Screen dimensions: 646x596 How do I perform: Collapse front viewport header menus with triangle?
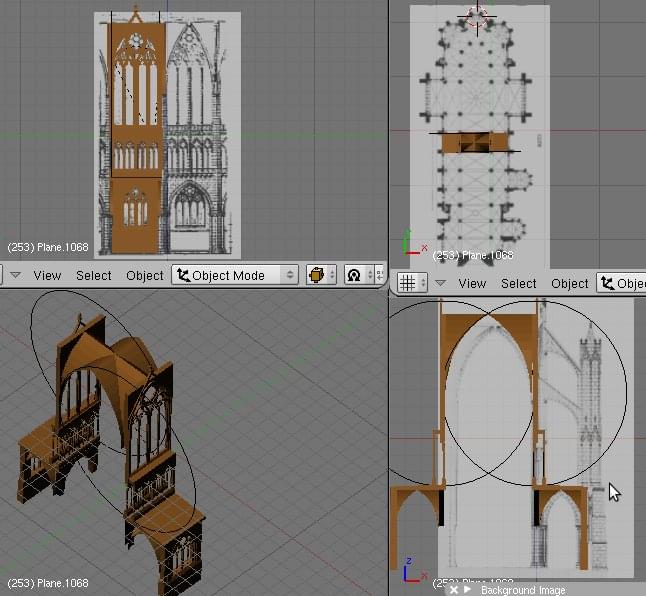tap(15, 274)
